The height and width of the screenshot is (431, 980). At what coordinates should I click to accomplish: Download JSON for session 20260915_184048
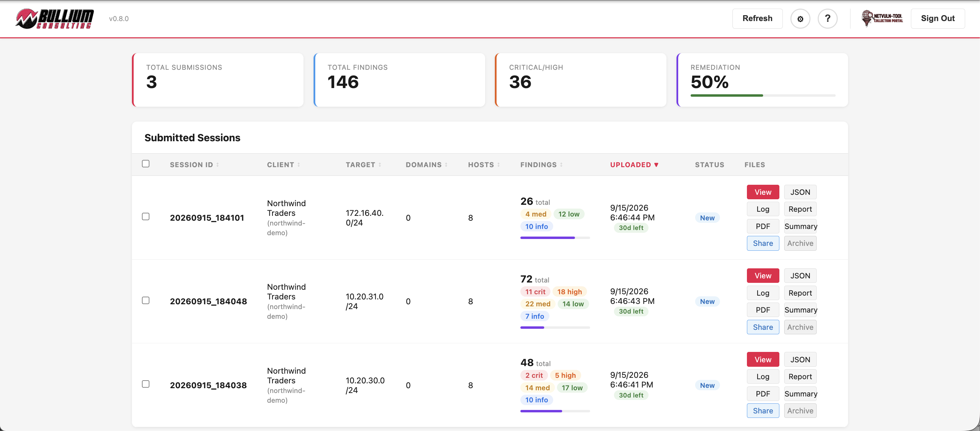tap(800, 276)
